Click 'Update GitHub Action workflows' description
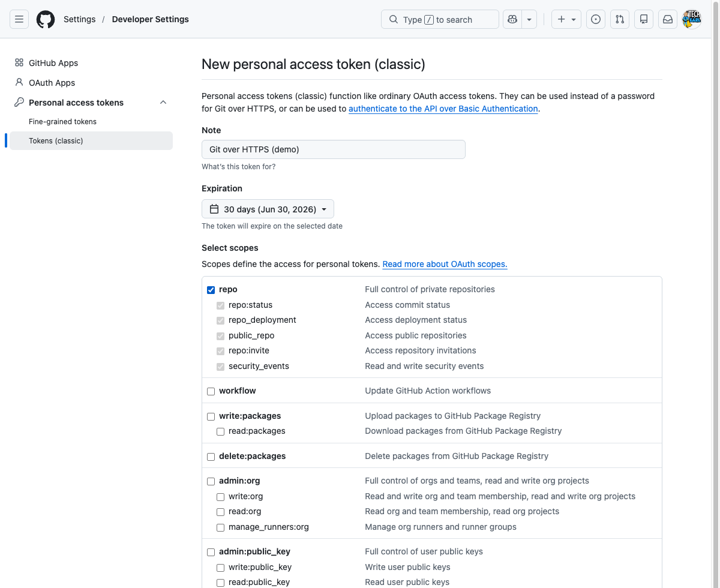Screen dimensions: 720x588 (428, 391)
